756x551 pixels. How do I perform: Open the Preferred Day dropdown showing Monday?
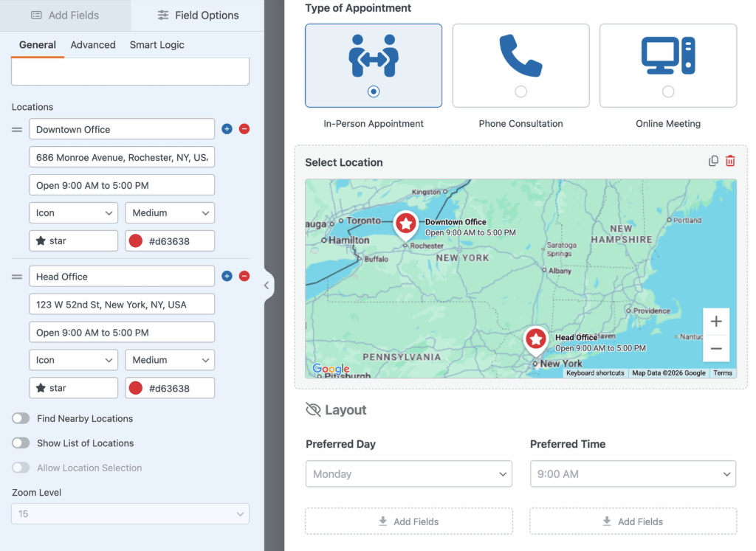point(408,474)
